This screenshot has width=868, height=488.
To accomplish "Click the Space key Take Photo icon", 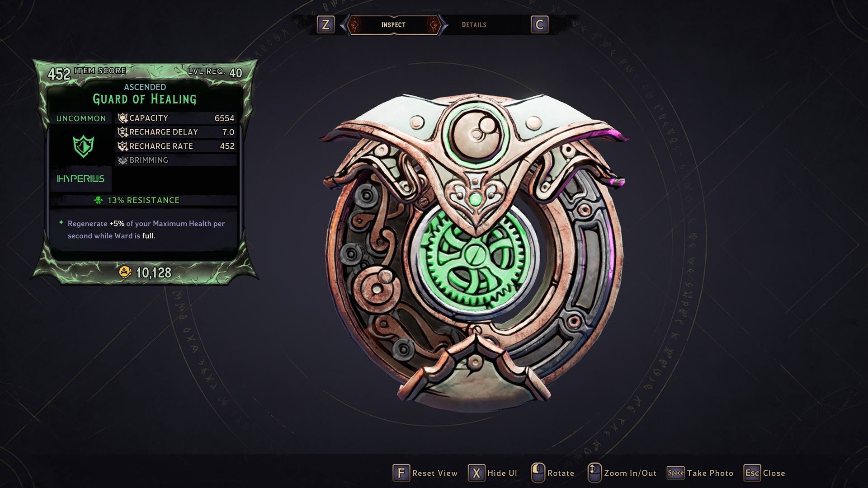I will [676, 473].
